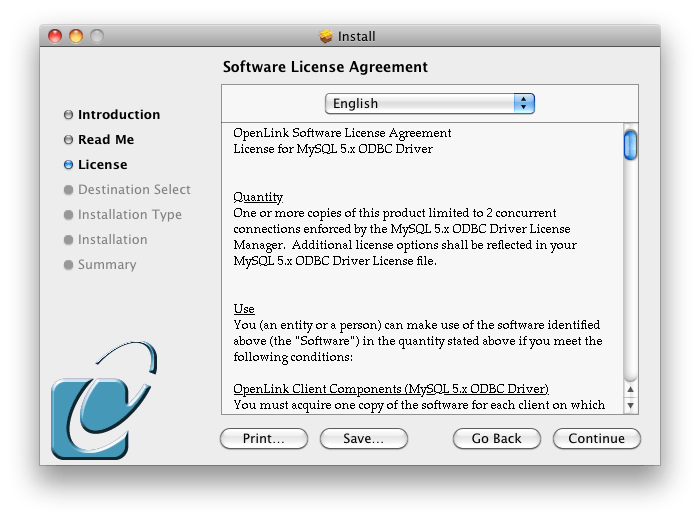This screenshot has width=700, height=520.
Task: Click the Installation Type step label
Action: click(129, 215)
